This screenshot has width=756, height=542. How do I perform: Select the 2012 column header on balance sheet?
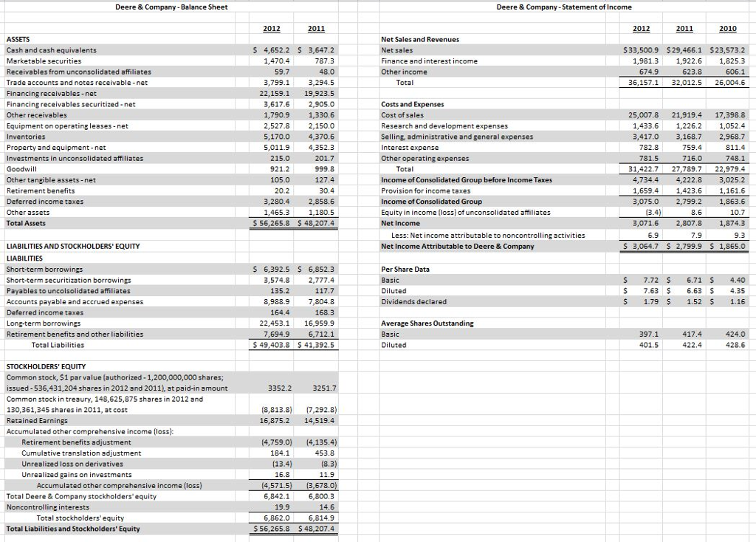pyautogui.click(x=271, y=28)
